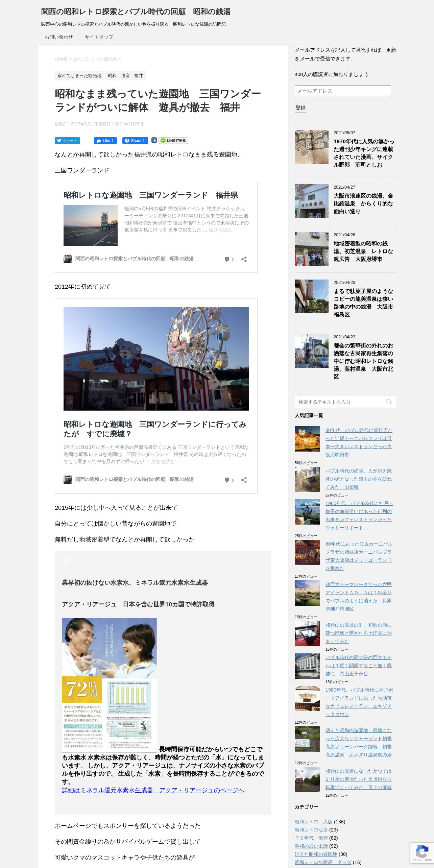
Task: Open category 消えた昭和の遊園地
Action: point(316,854)
